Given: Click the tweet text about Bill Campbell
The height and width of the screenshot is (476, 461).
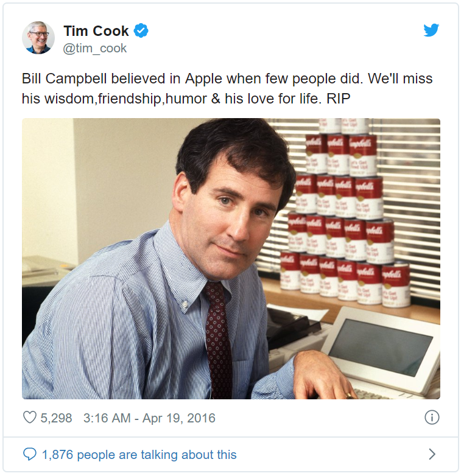Looking at the screenshot, I should [x=227, y=88].
